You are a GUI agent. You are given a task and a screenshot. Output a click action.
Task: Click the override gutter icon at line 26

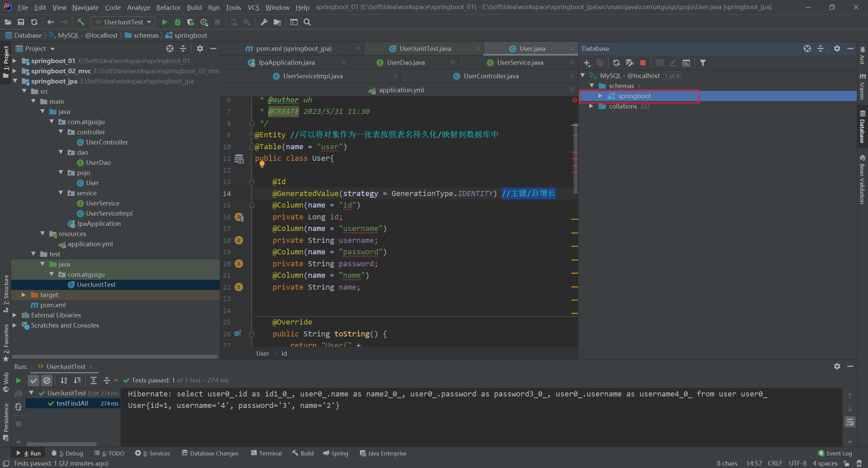pos(238,334)
